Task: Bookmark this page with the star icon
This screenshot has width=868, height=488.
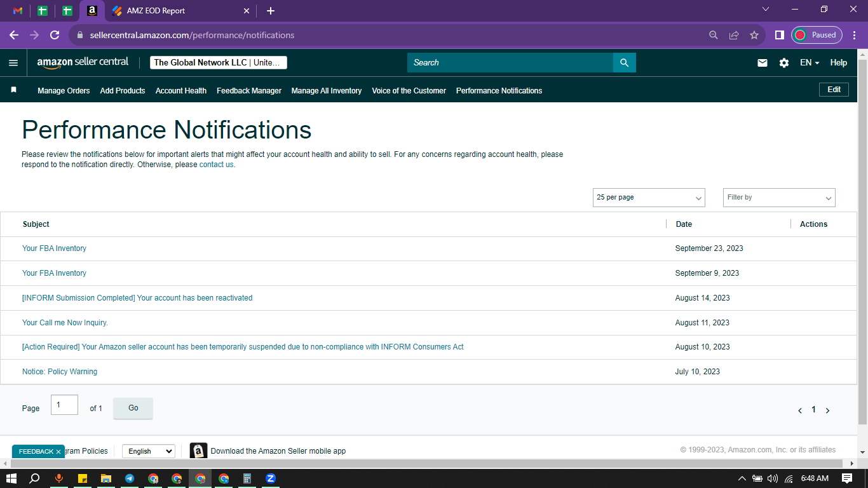Action: coord(754,35)
